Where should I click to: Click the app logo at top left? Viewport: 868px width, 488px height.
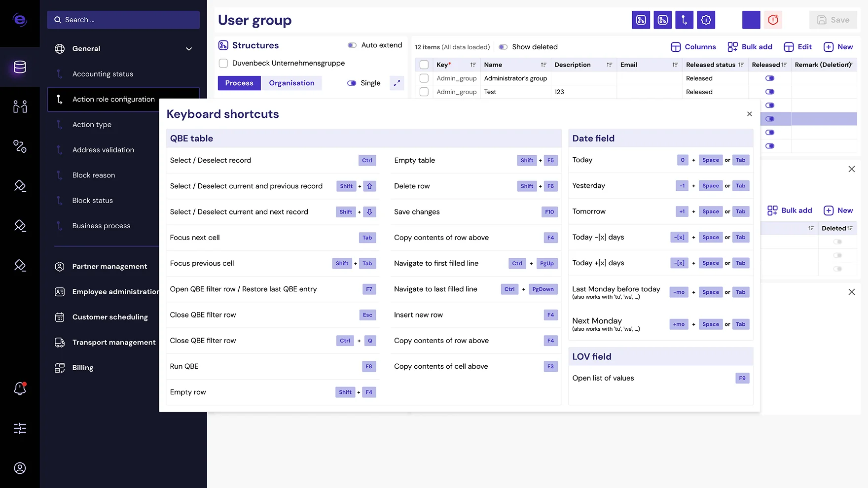click(20, 20)
